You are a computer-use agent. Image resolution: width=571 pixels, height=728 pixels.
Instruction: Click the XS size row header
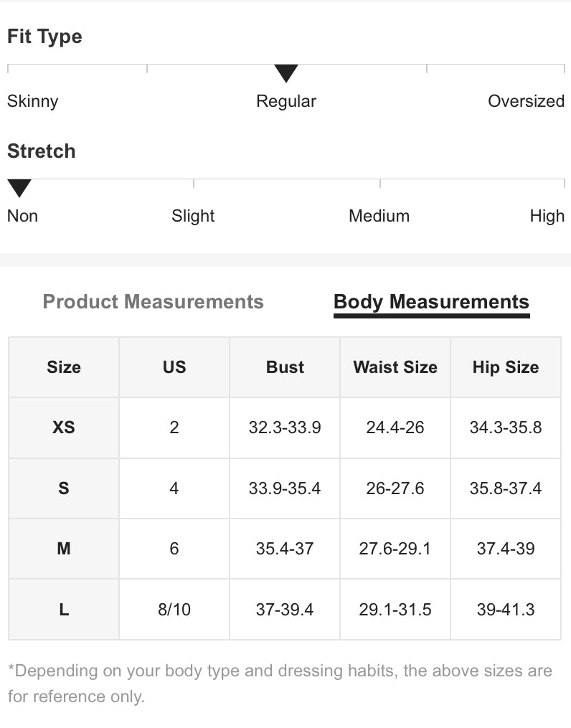[64, 427]
